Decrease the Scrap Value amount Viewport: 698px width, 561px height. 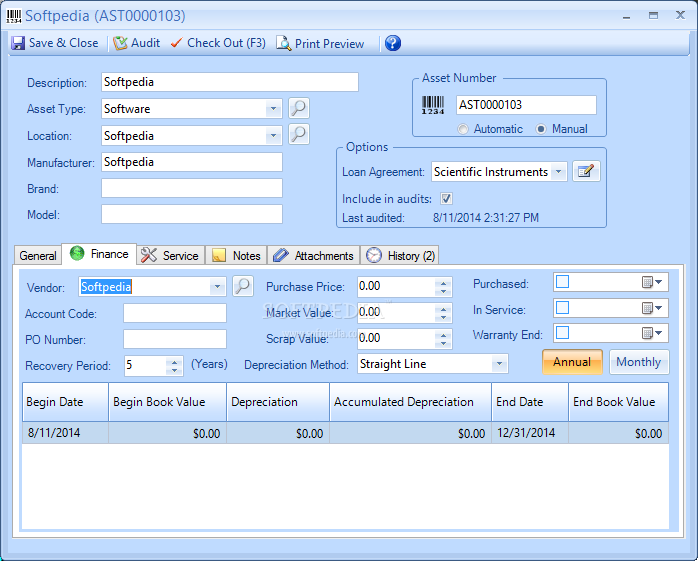(443, 343)
